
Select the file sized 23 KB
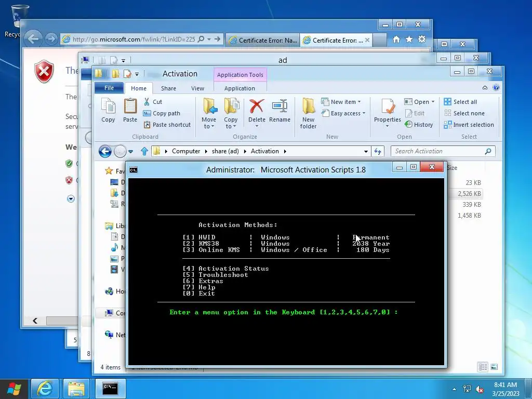coord(473,183)
